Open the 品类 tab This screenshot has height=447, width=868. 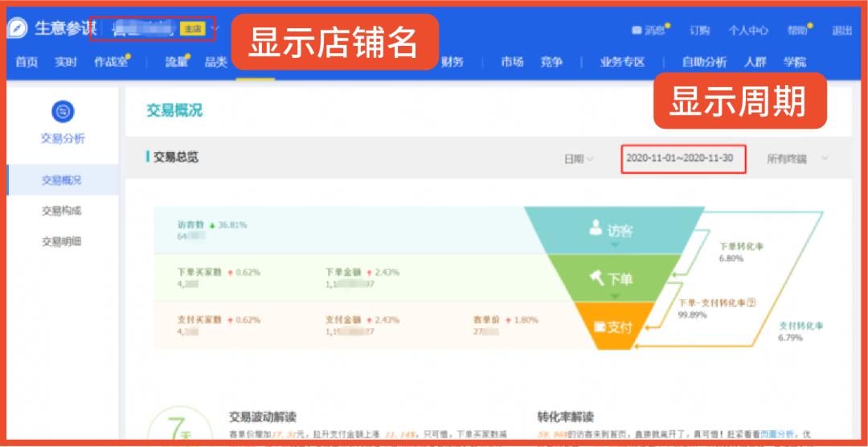pos(216,62)
